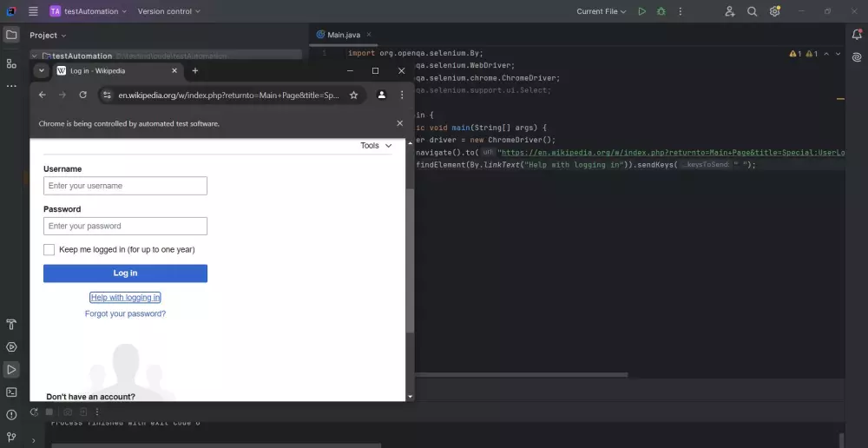Image resolution: width=868 pixels, height=448 pixels.
Task: Open the Services tool window icon
Action: pyautogui.click(x=11, y=347)
